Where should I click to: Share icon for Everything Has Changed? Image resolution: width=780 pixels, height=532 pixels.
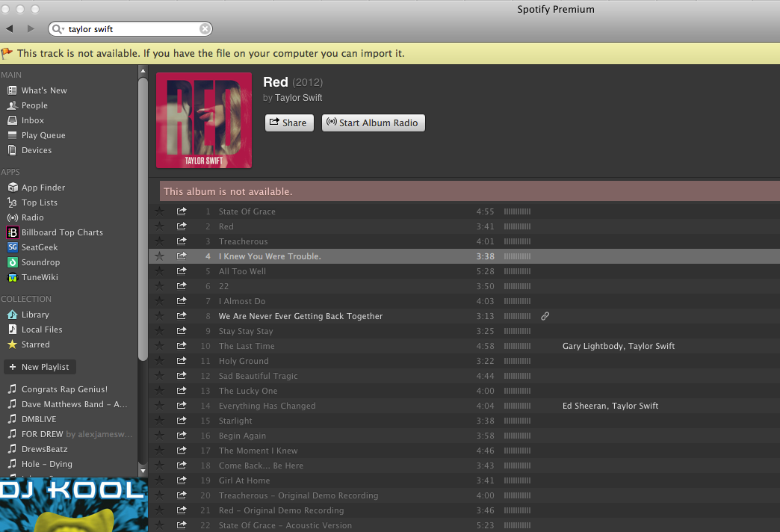182,405
